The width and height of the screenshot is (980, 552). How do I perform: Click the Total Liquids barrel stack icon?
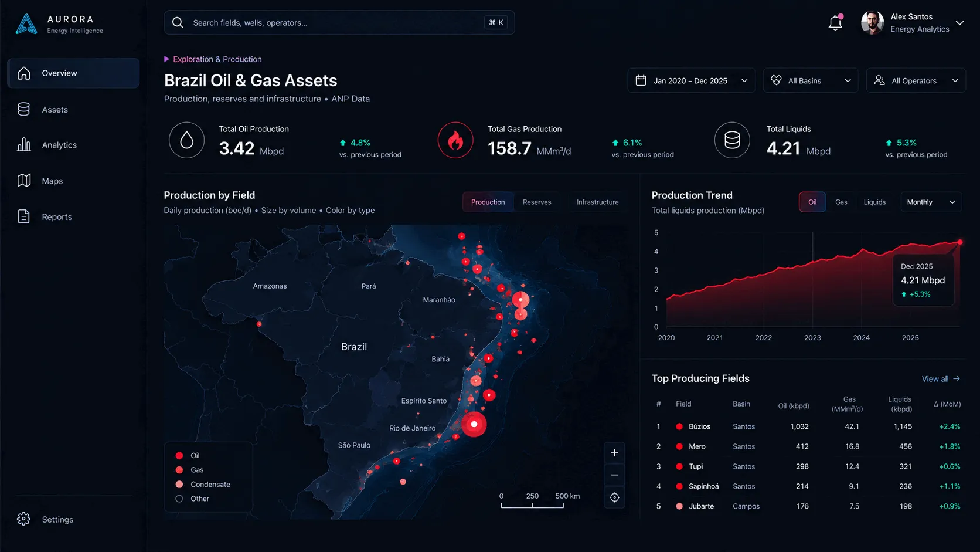click(732, 140)
